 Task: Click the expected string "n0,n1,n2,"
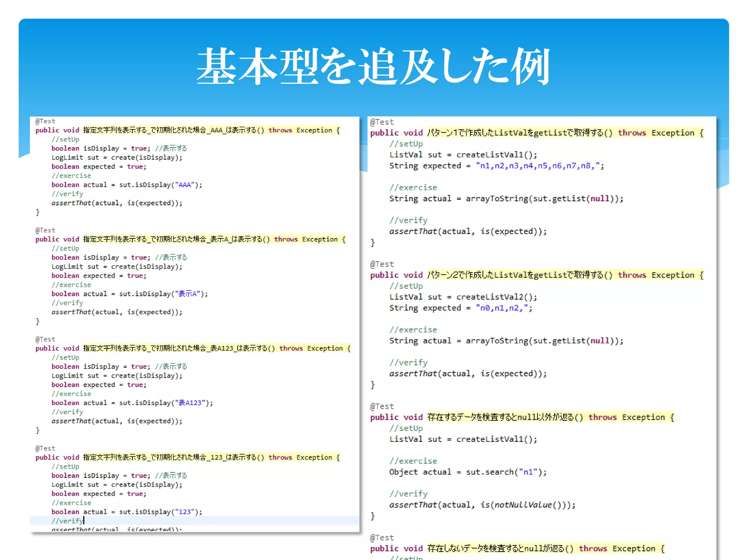[x=502, y=308]
